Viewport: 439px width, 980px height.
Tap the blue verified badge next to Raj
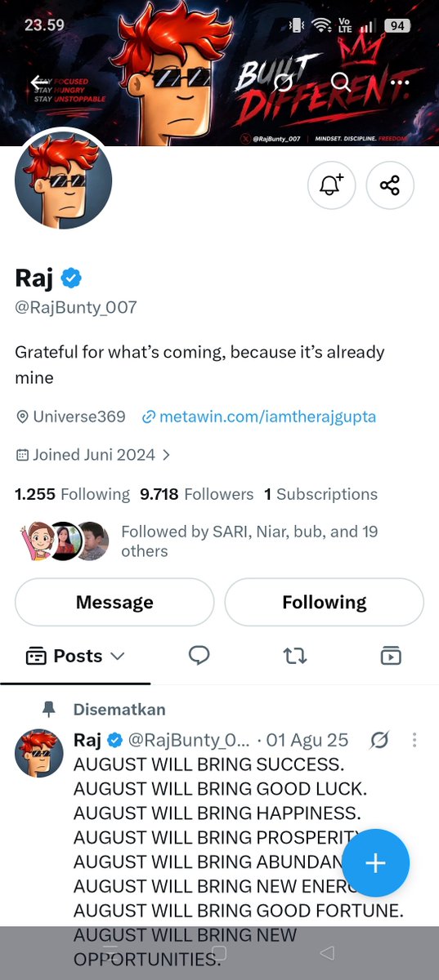click(x=71, y=278)
